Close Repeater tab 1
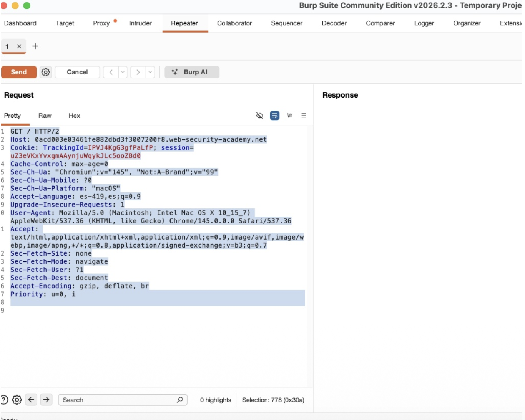525x420 pixels. pos(19,46)
